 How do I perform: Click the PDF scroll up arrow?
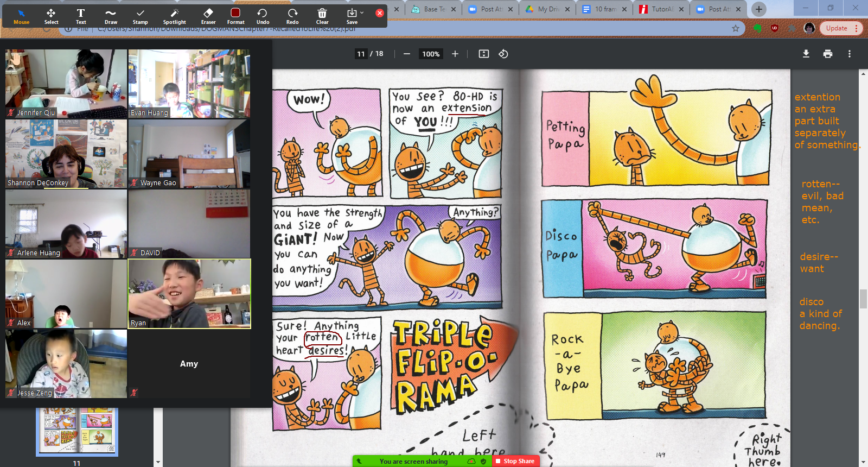tap(863, 73)
